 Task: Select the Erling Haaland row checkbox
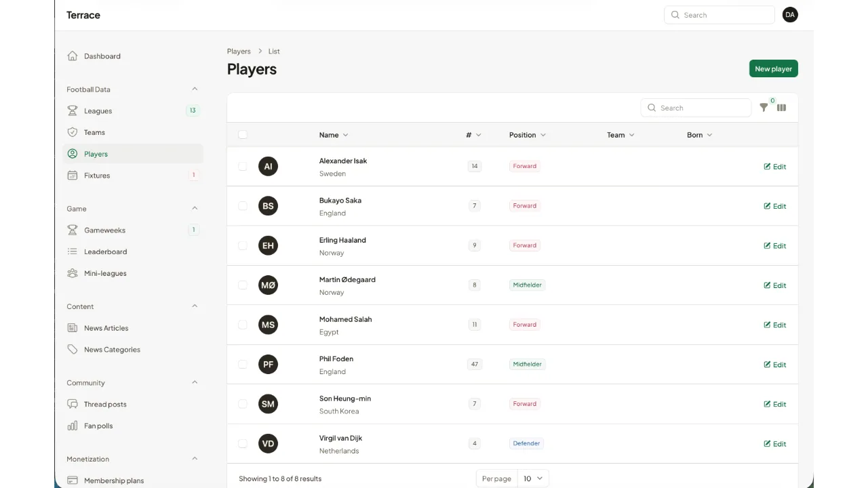click(x=243, y=245)
